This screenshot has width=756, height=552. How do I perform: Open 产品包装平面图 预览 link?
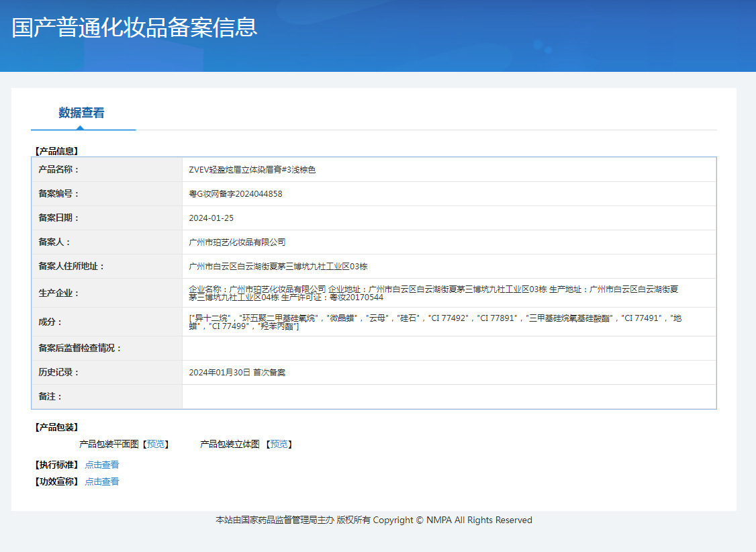click(155, 444)
